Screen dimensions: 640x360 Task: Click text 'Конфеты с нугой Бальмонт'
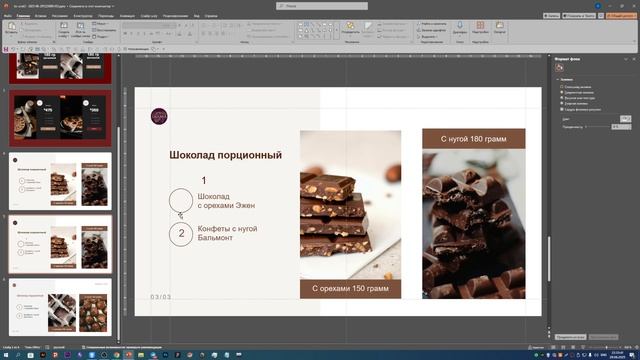(227, 233)
